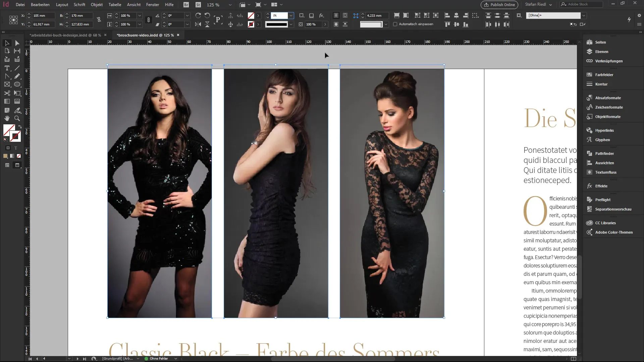Click the flip vertical icon
Image resolution: width=644 pixels, height=362 pixels.
coord(207,24)
